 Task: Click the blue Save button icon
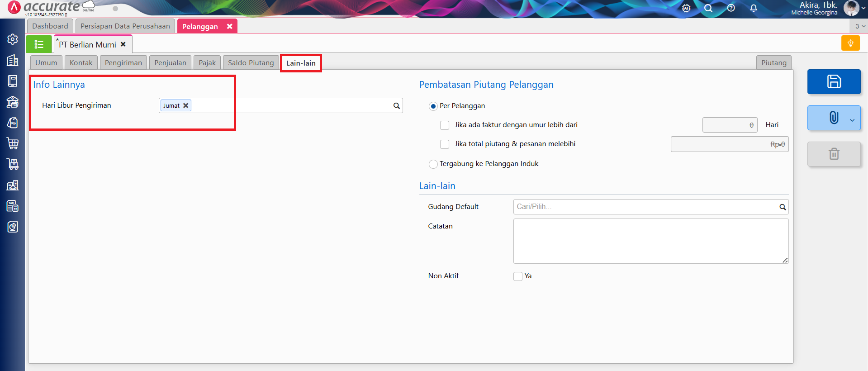(x=834, y=81)
